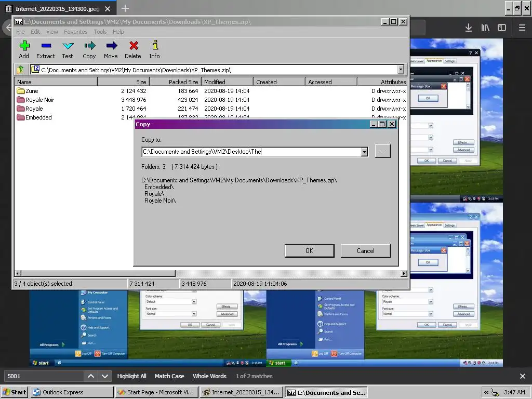This screenshot has height=399, width=532.
Task: Open the address bar path dropdown in 7-Zip
Action: 401,70
